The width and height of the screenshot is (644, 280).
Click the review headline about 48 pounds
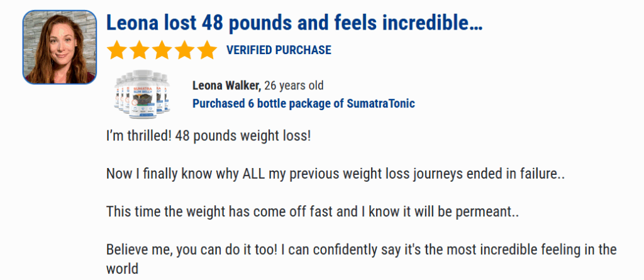[x=294, y=23]
